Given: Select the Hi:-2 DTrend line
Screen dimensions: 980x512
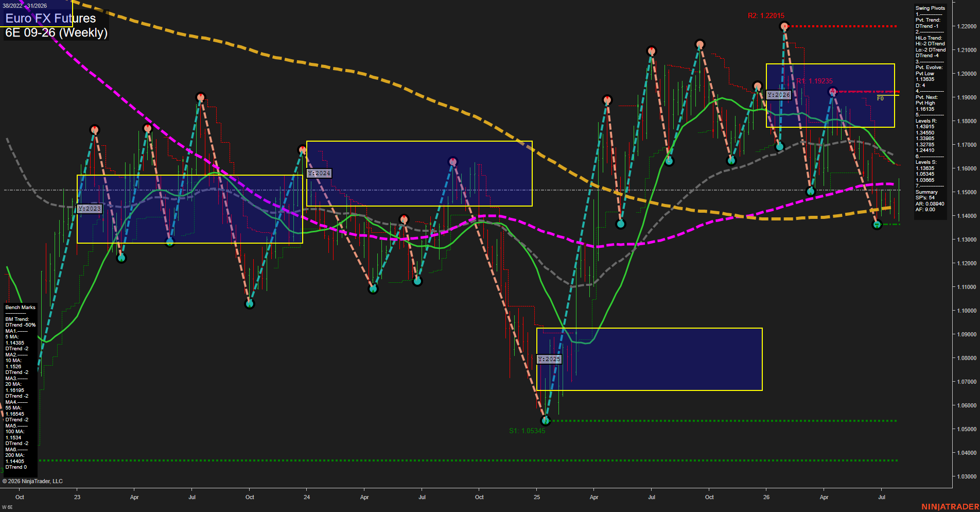Looking at the screenshot, I should tap(930, 44).
